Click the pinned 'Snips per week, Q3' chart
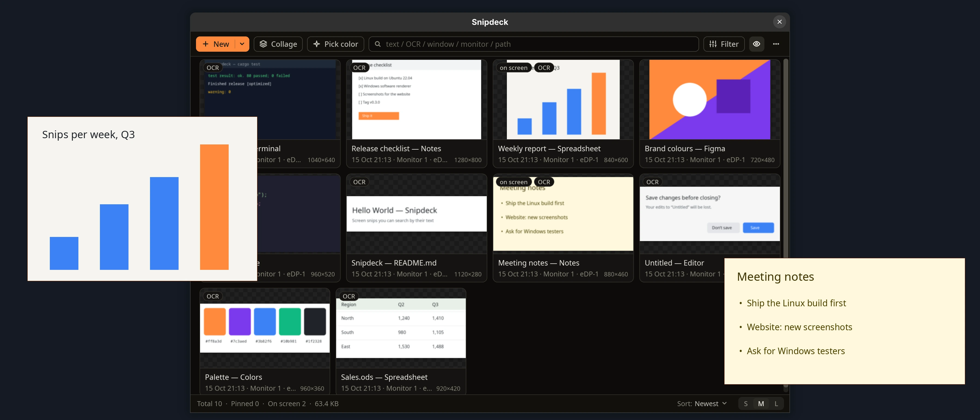Screen dimensions: 980x420 coord(142,199)
